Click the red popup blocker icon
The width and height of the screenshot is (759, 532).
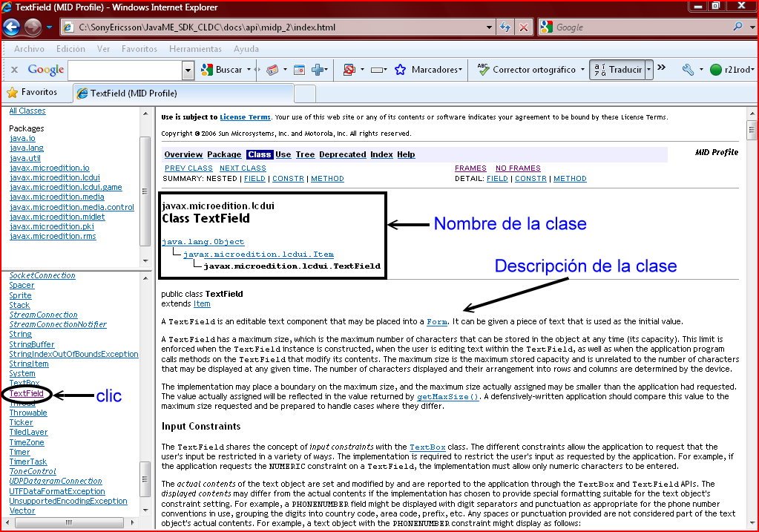point(349,70)
